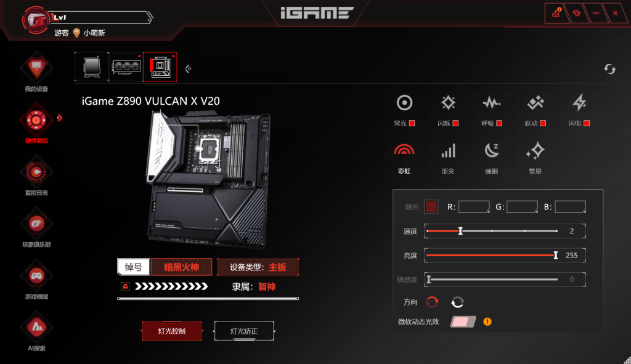Choose the 睡眠 sleep lighting mode
Image resolution: width=631 pixels, height=364 pixels.
pyautogui.click(x=491, y=150)
